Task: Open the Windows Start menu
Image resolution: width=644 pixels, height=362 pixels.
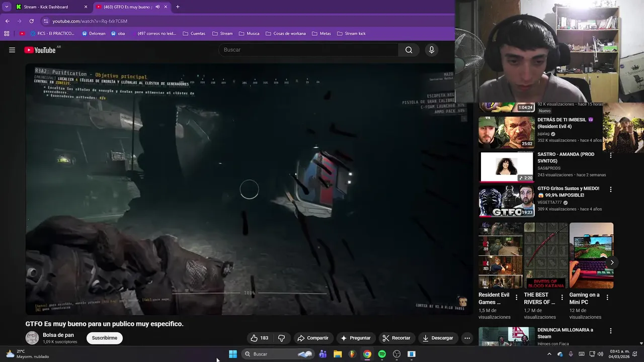Action: (233, 354)
